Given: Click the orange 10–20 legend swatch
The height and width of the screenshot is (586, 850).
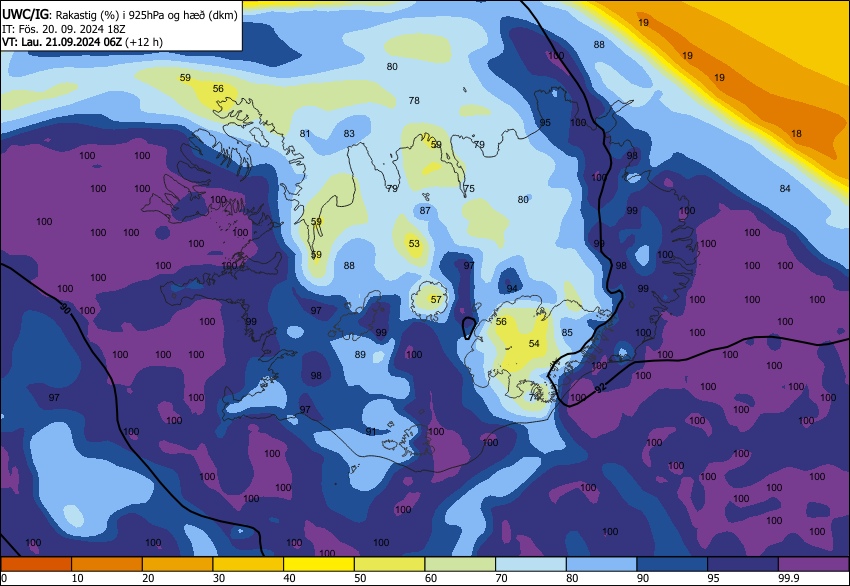Looking at the screenshot, I should 107,564.
